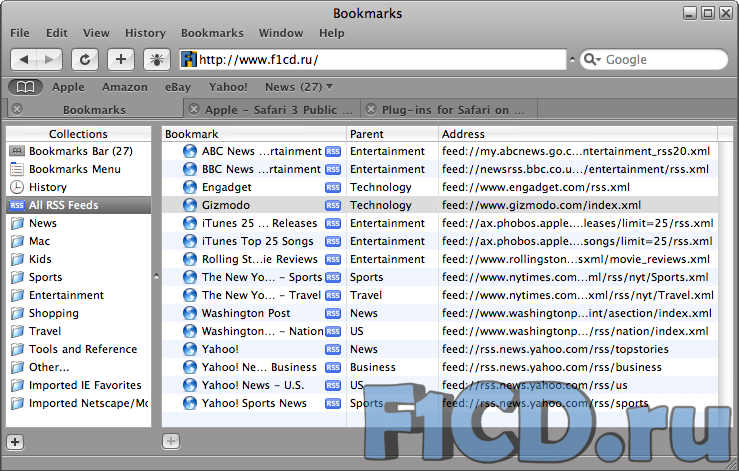The width and height of the screenshot is (739, 471).
Task: Click the RSS badge on the Gizmodo row
Action: pyautogui.click(x=333, y=206)
